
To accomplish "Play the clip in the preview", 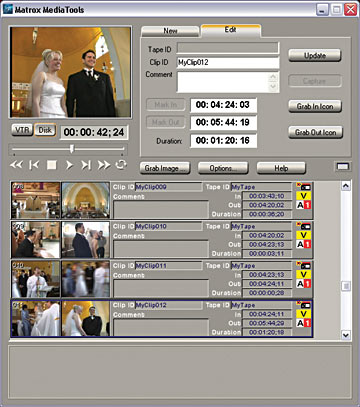I will [69, 165].
